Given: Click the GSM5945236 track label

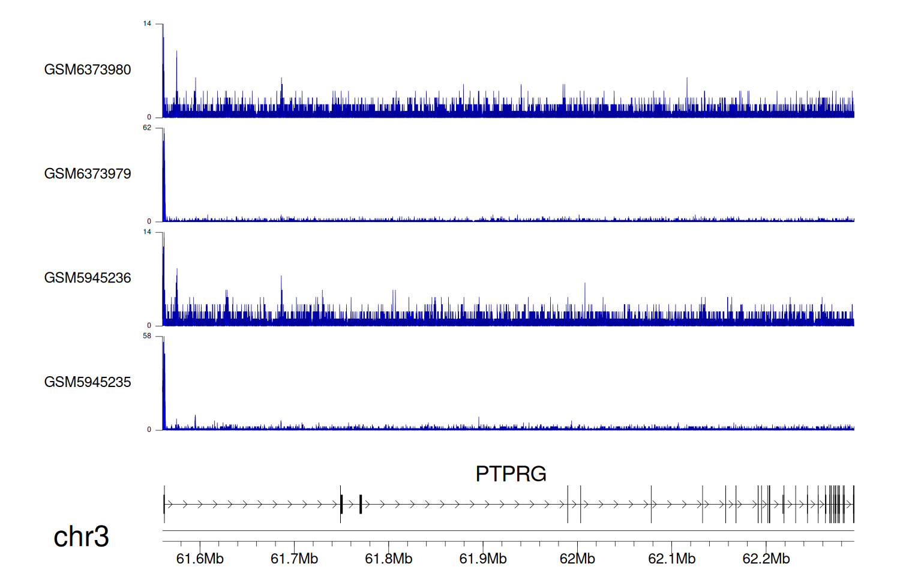Looking at the screenshot, I should (88, 278).
